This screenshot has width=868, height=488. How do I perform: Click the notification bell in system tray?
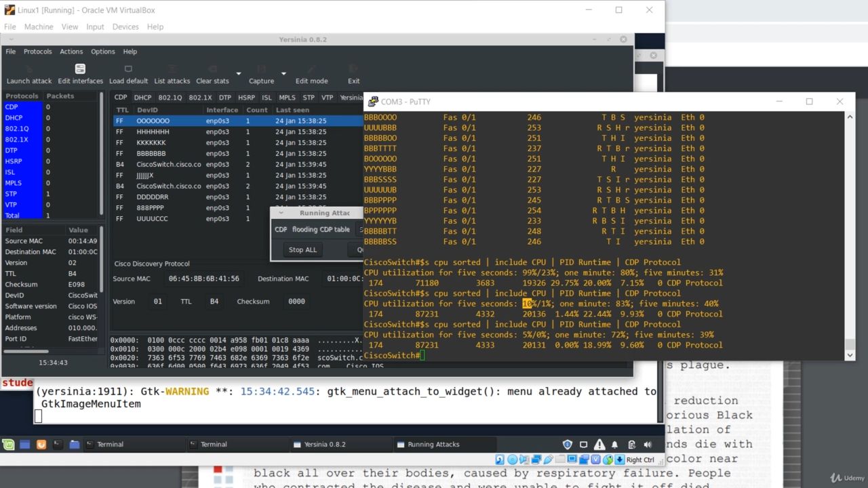point(614,445)
